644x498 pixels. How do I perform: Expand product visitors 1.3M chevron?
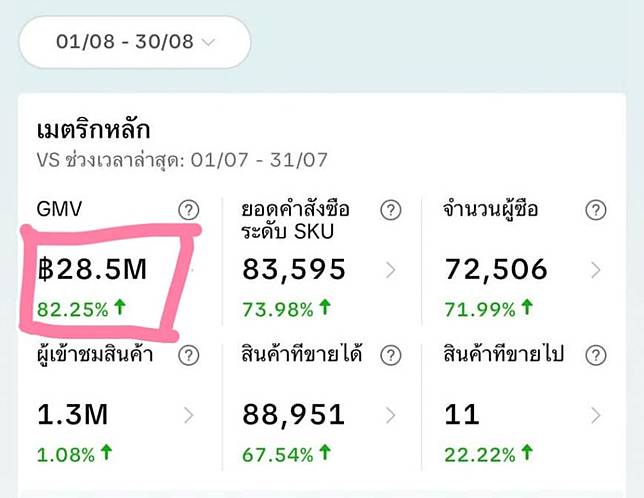coord(189,415)
